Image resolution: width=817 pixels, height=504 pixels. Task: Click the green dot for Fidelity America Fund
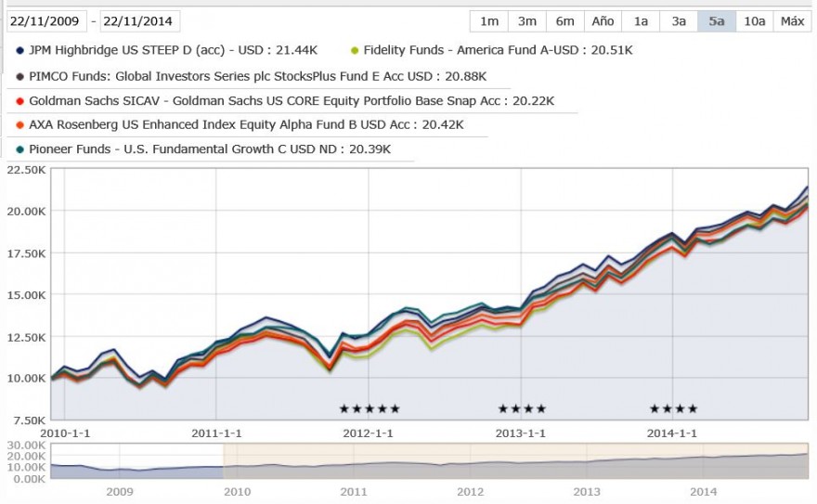355,50
